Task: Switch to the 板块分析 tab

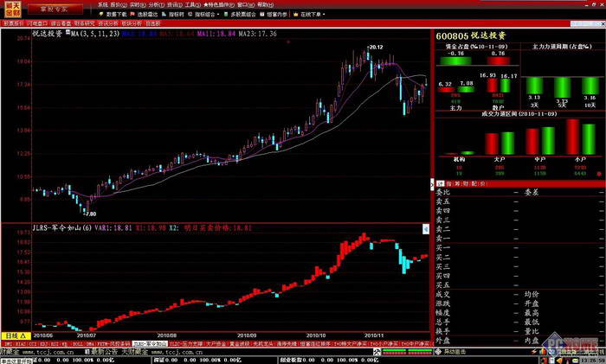Action: click(x=132, y=23)
